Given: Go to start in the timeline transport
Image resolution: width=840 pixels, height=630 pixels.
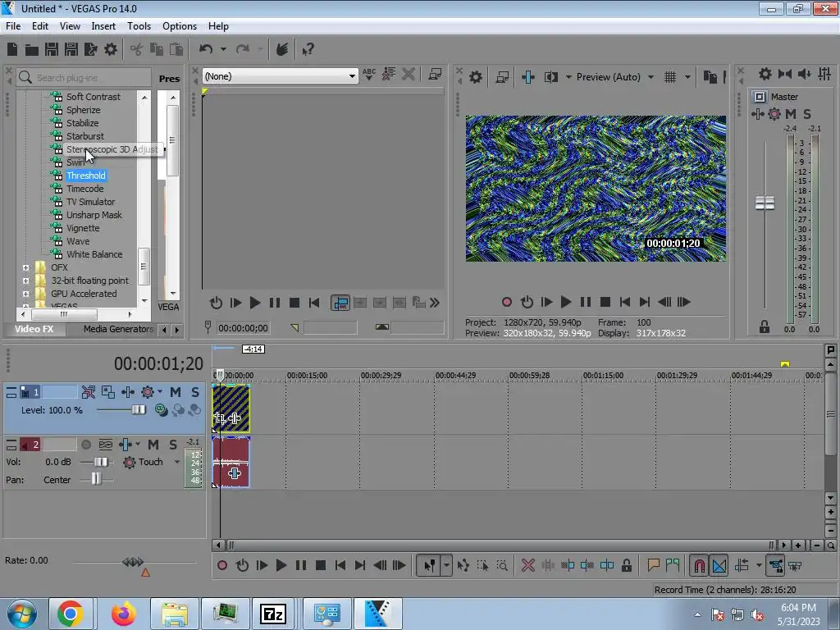Looking at the screenshot, I should pos(340,565).
